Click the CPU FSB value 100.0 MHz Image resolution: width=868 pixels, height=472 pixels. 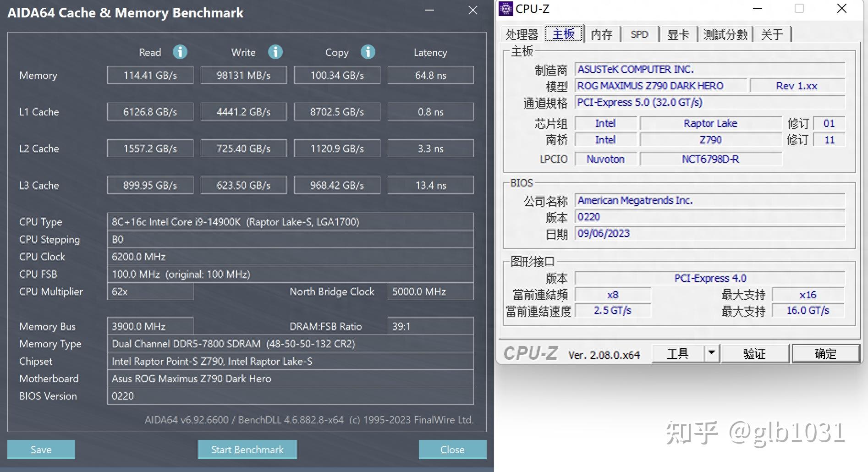pos(291,274)
